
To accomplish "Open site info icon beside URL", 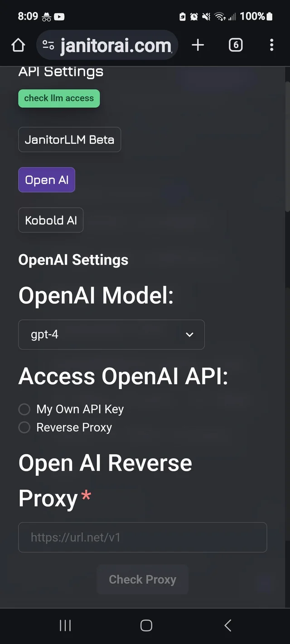I will (48, 45).
